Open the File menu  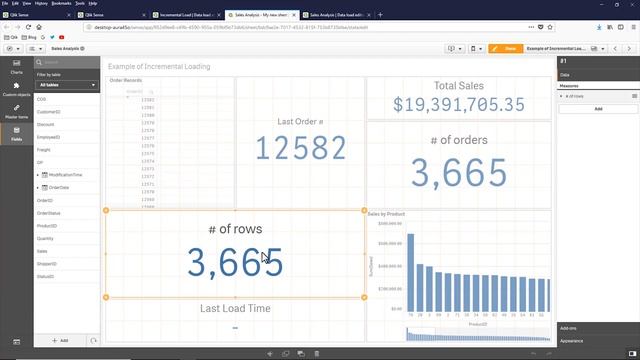coord(5,3)
